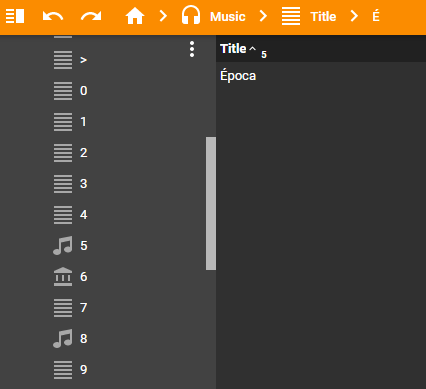Toggle the sidebar panel icon
The image size is (426, 389).
coord(15,16)
